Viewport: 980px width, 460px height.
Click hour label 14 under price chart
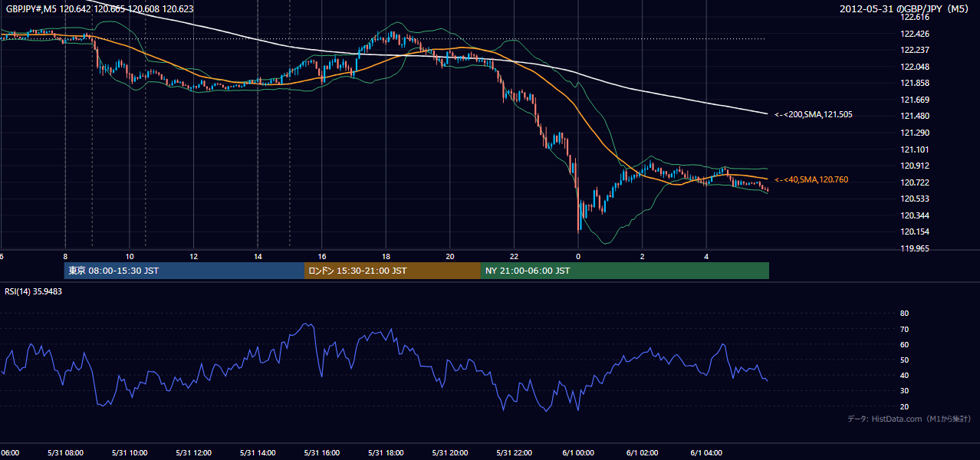258,256
